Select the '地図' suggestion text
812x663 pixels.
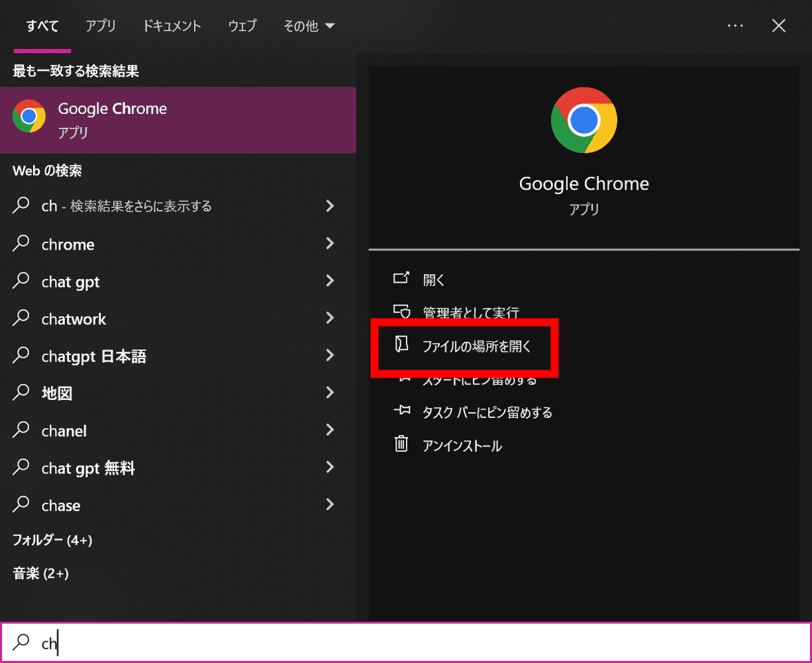point(56,394)
